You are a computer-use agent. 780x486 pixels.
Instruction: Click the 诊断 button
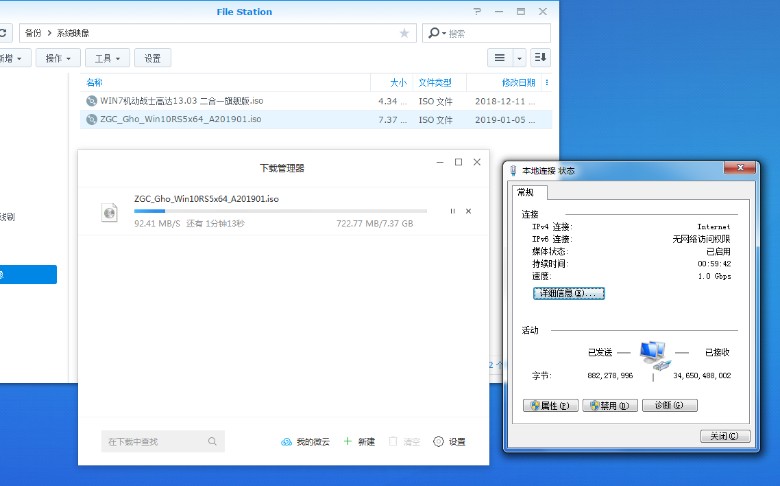point(669,405)
